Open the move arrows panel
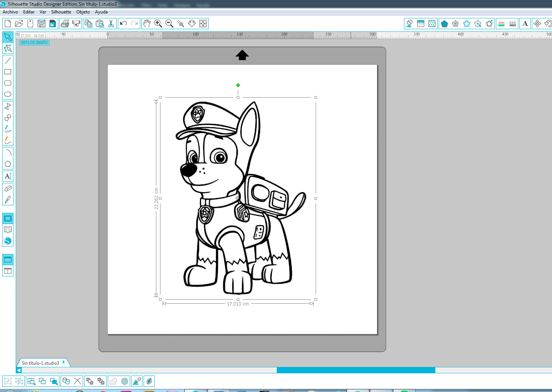552x392 pixels. (x=537, y=24)
